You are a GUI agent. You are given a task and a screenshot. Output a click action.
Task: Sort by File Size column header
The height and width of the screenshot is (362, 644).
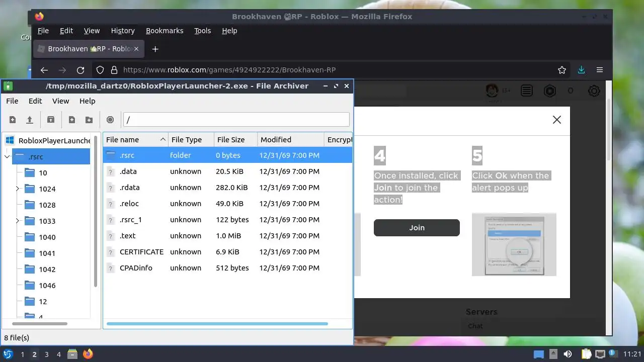pyautogui.click(x=235, y=140)
